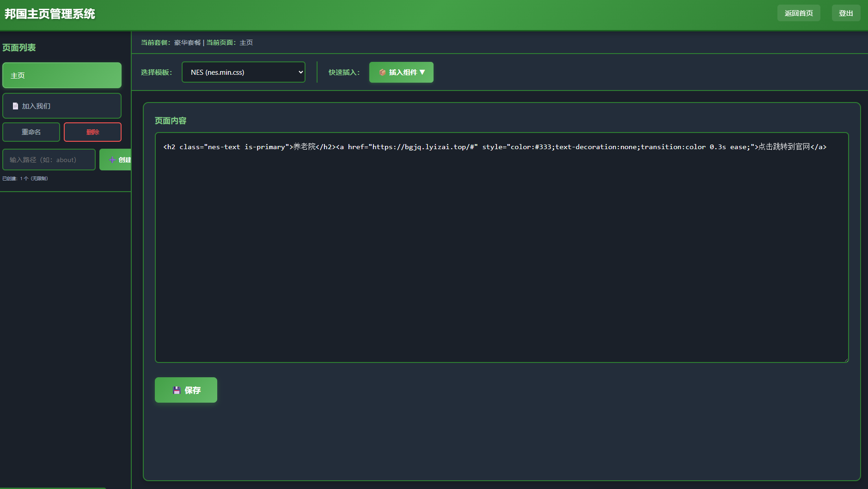Click the template select chevron arrow

point(300,72)
